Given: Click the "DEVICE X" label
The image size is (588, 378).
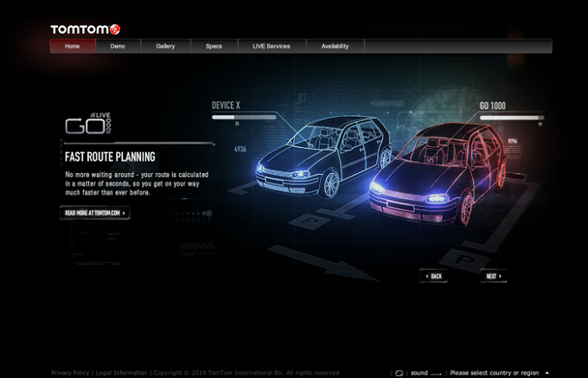Looking at the screenshot, I should point(226,106).
